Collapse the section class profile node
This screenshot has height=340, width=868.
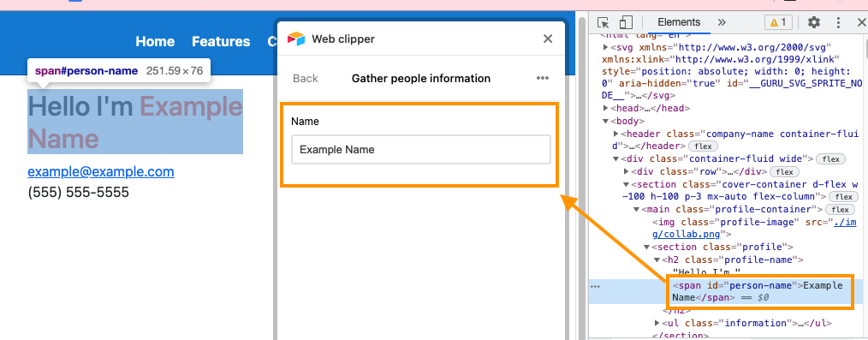click(x=646, y=247)
